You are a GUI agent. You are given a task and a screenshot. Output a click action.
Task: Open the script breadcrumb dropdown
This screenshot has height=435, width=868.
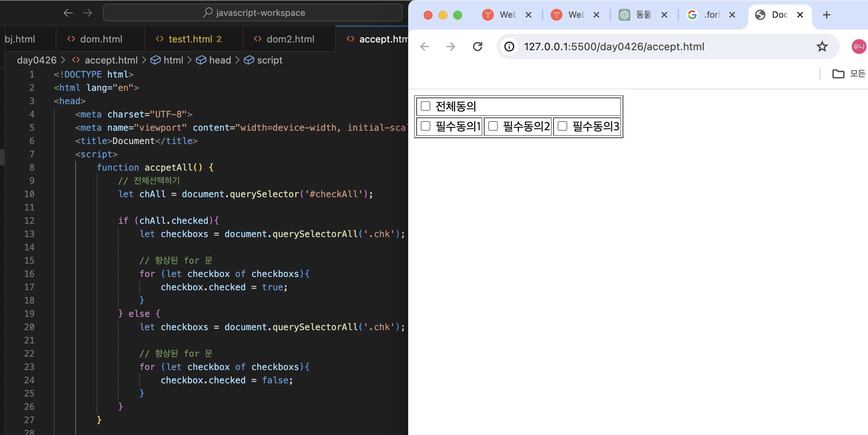tap(269, 60)
